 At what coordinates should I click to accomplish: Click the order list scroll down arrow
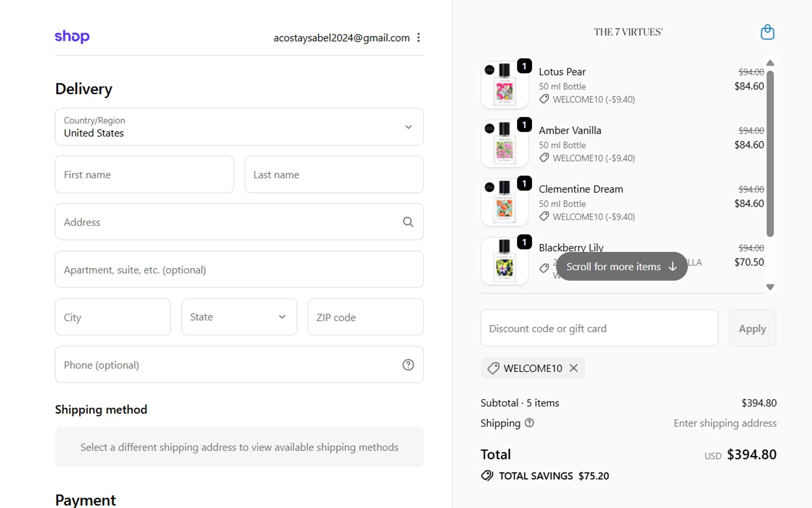pos(770,287)
